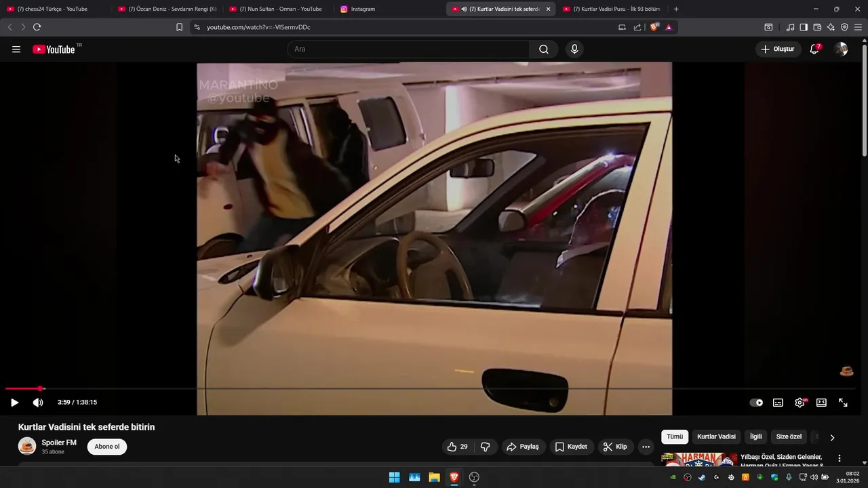Switch to Nun Sultan Orman tab
Viewport: 868px width, 488px height.
pos(279,9)
